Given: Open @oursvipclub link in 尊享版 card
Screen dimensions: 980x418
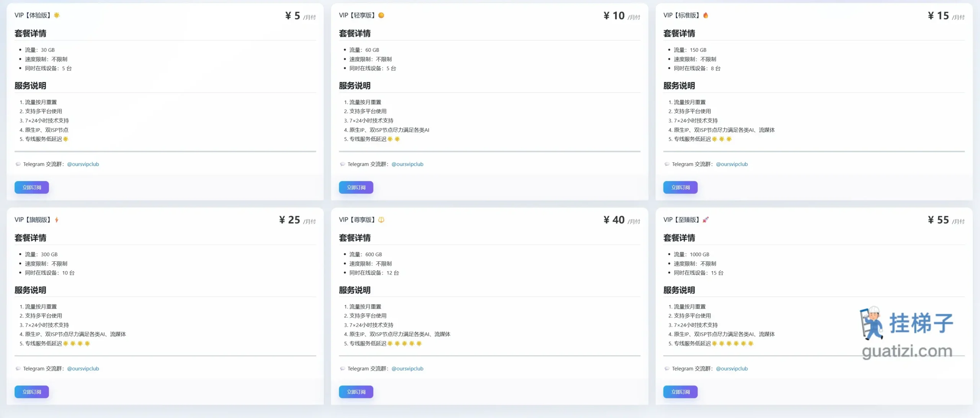Looking at the screenshot, I should pos(407,369).
